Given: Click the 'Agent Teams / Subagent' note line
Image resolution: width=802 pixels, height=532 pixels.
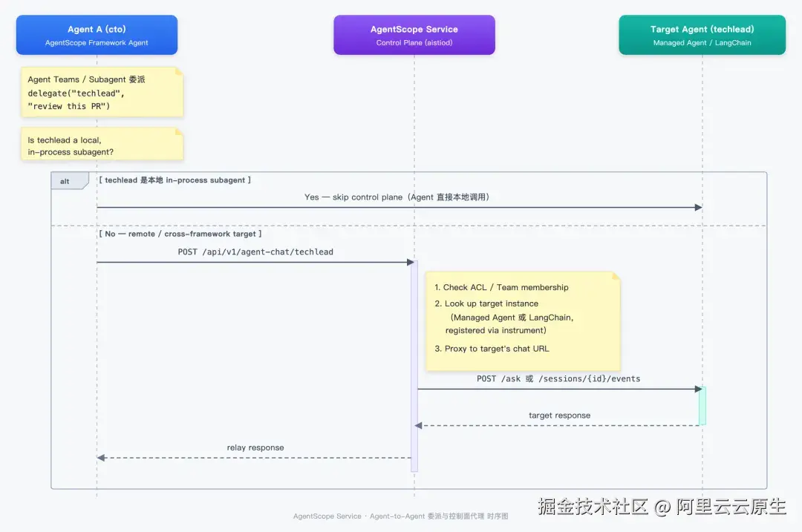Looking at the screenshot, I should [86, 79].
